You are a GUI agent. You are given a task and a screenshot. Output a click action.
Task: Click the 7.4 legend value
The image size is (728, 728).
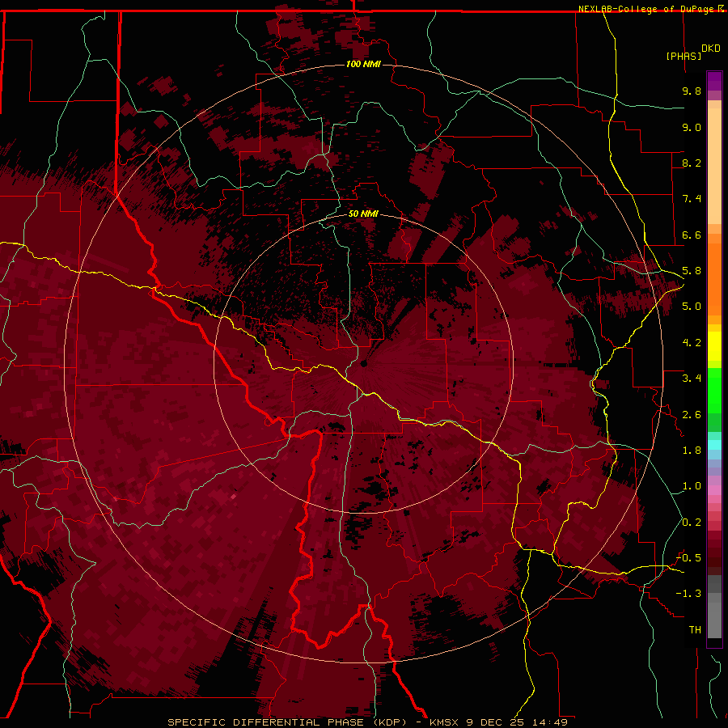(x=692, y=199)
